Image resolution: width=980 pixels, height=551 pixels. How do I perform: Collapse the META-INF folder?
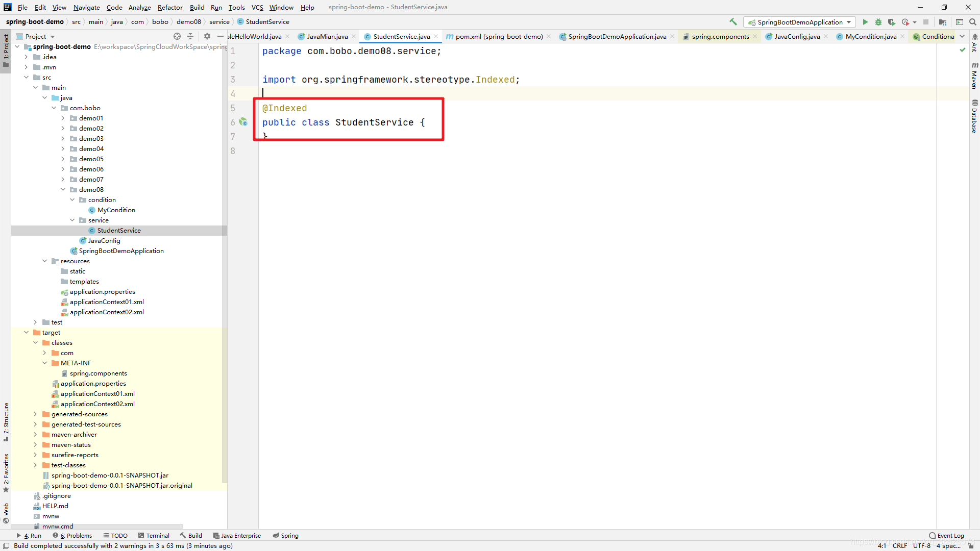pyautogui.click(x=45, y=363)
